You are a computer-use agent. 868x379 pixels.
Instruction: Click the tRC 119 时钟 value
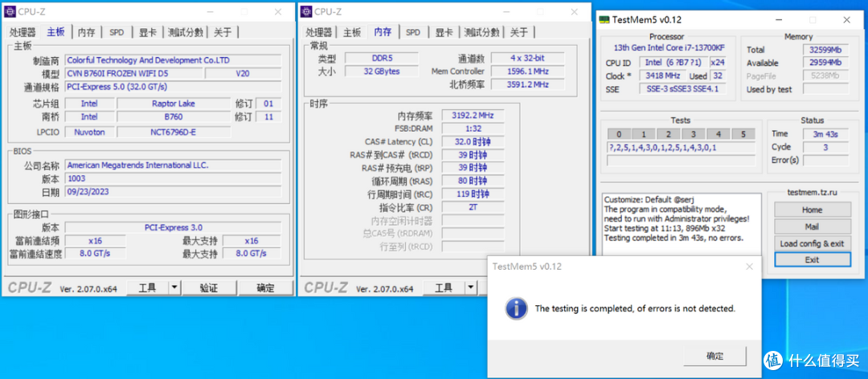point(473,194)
